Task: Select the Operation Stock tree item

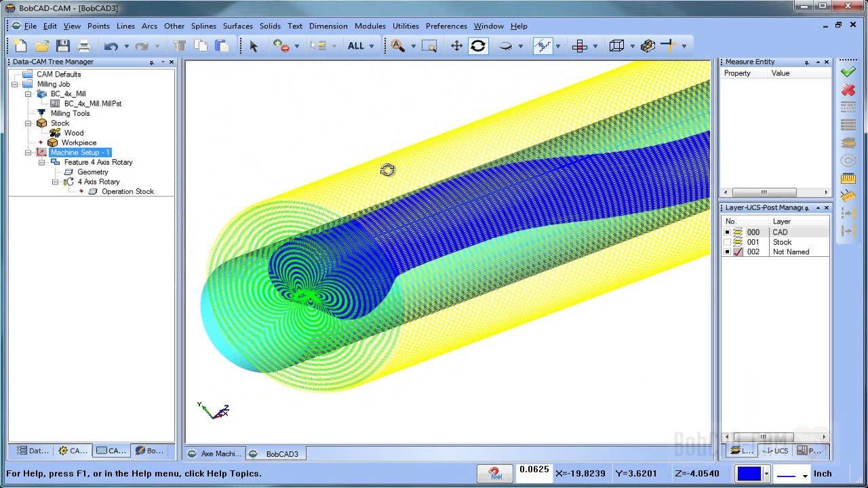Action: (127, 191)
